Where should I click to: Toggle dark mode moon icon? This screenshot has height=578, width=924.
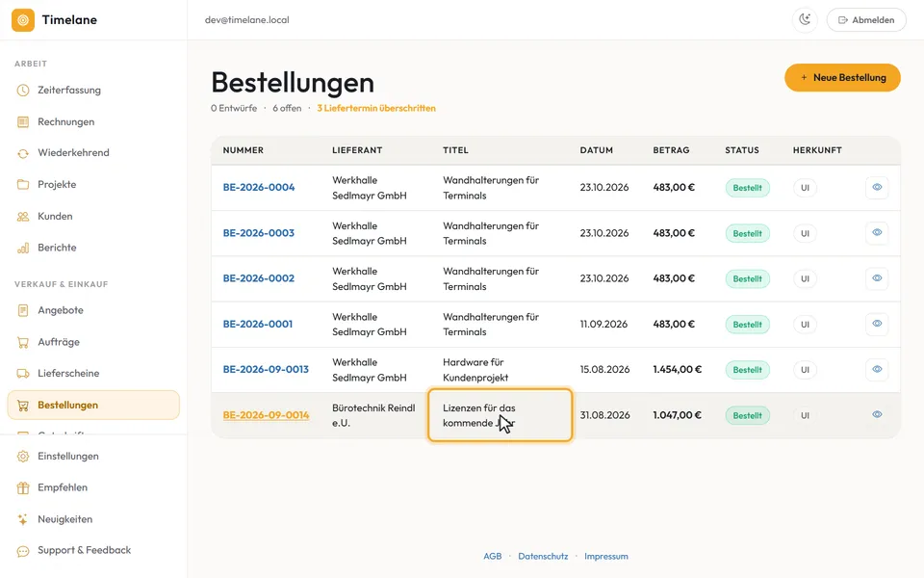805,20
